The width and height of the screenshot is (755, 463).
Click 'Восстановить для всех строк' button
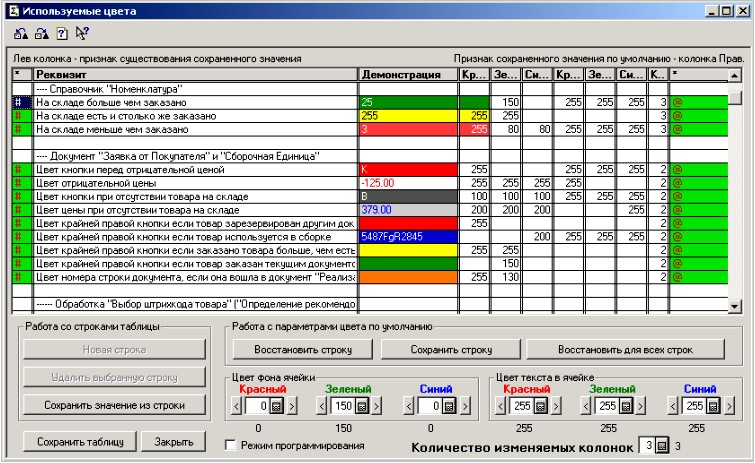coord(628,350)
